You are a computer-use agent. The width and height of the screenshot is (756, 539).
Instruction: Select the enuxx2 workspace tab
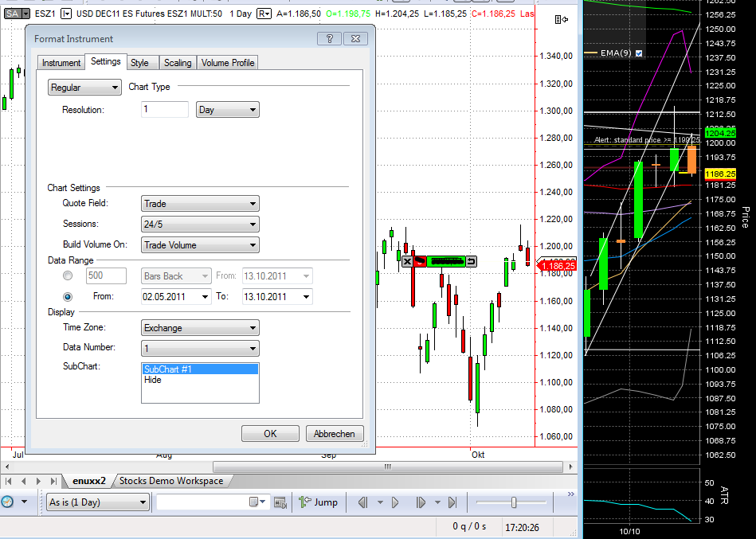tap(88, 481)
